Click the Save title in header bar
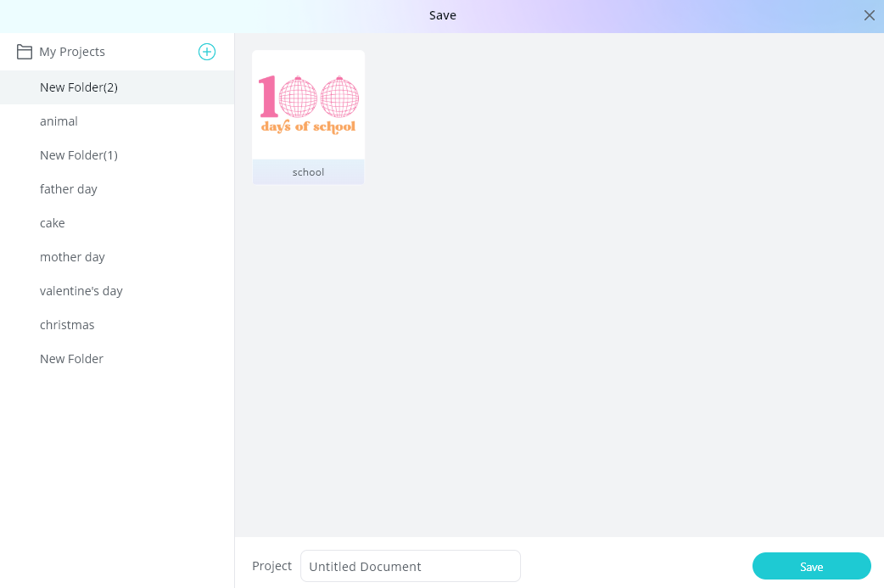884x588 pixels. click(443, 15)
